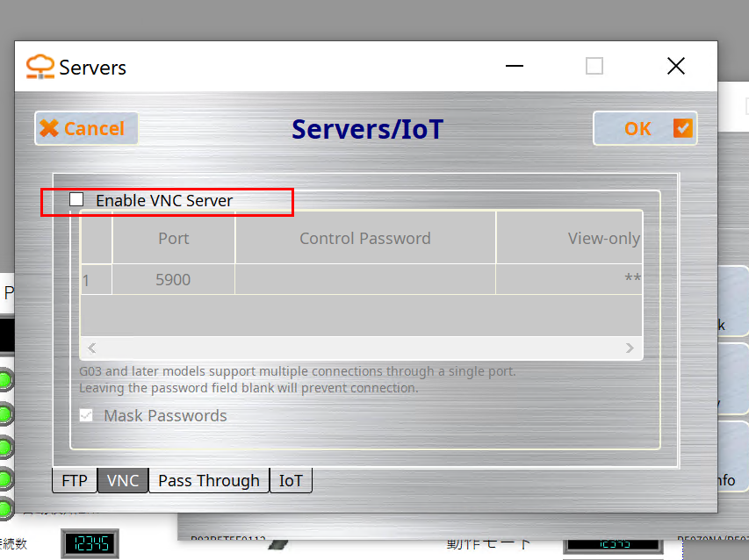
Task: Switch to the FTP tab
Action: (75, 480)
